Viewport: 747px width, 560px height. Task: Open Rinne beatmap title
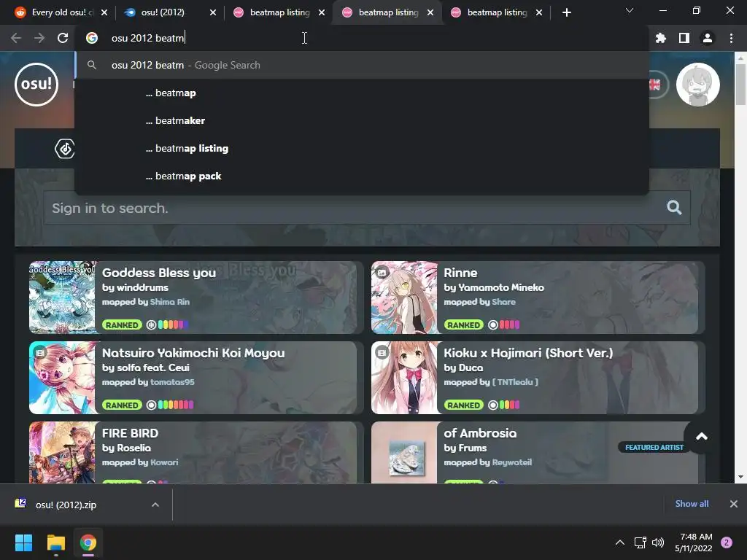pyautogui.click(x=460, y=273)
